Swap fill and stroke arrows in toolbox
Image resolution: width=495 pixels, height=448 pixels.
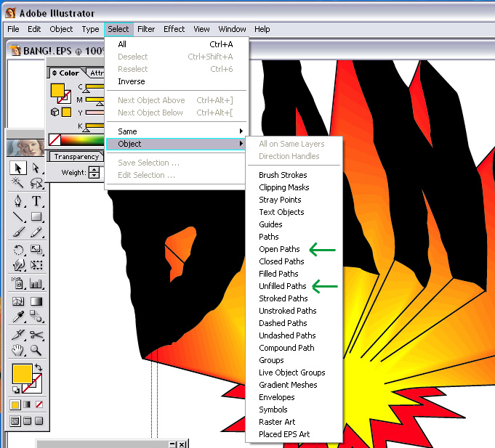39,367
